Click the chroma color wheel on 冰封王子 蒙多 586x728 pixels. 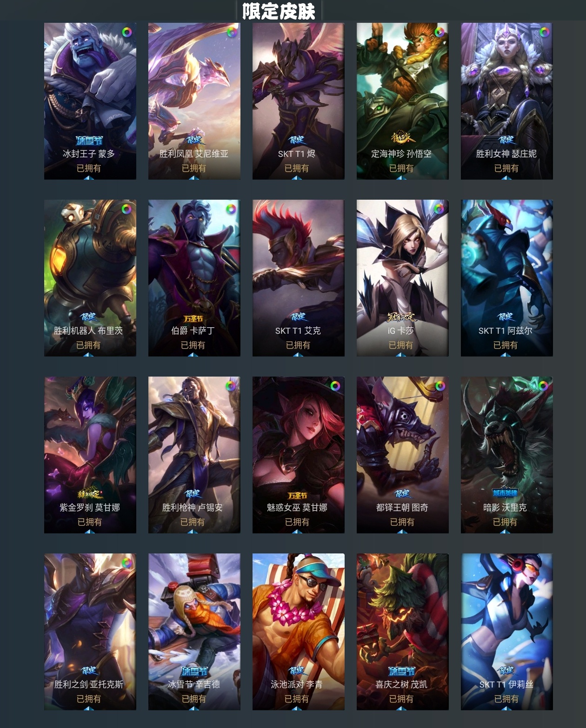(x=127, y=33)
